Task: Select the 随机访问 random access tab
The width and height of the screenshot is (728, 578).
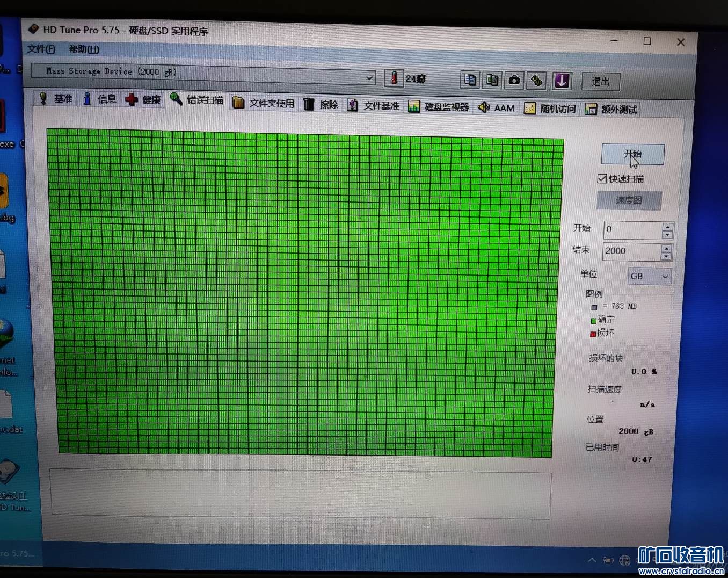Action: [x=550, y=109]
